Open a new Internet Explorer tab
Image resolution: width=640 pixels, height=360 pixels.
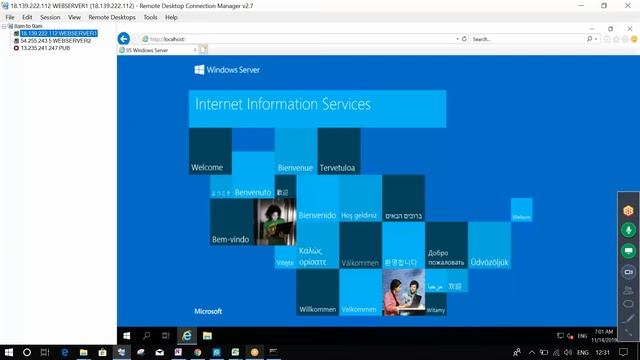[x=203, y=50]
